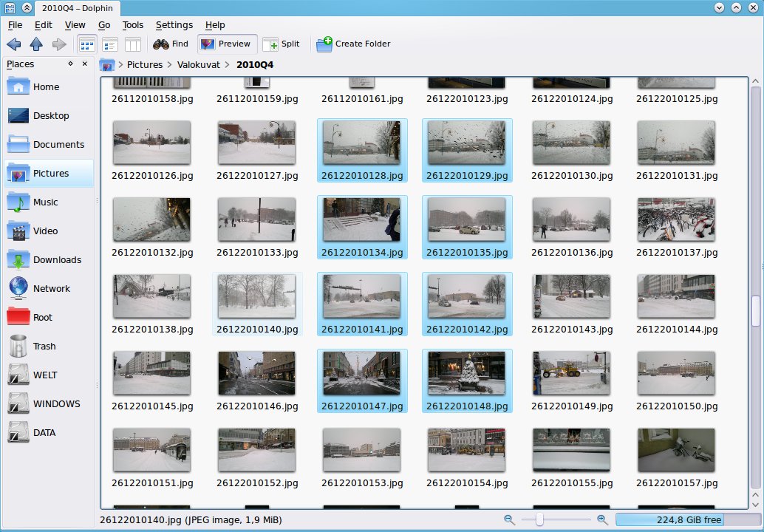Select thumbnail 26122010128.jpg
Image resolution: width=764 pixels, height=532 pixels.
[x=361, y=143]
